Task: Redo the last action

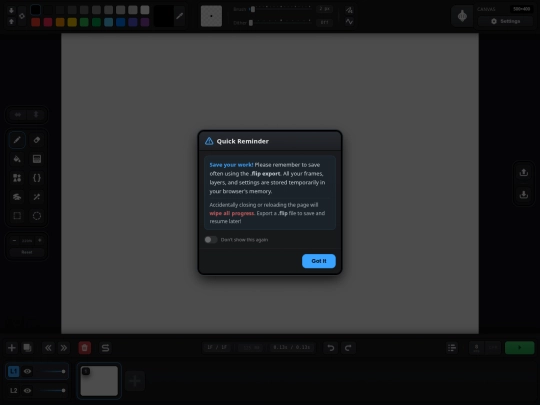Action: pos(348,348)
